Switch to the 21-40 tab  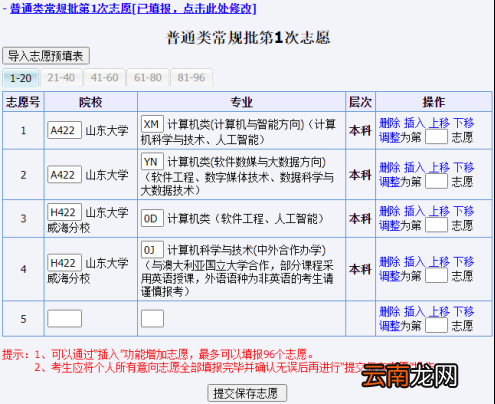(x=61, y=77)
